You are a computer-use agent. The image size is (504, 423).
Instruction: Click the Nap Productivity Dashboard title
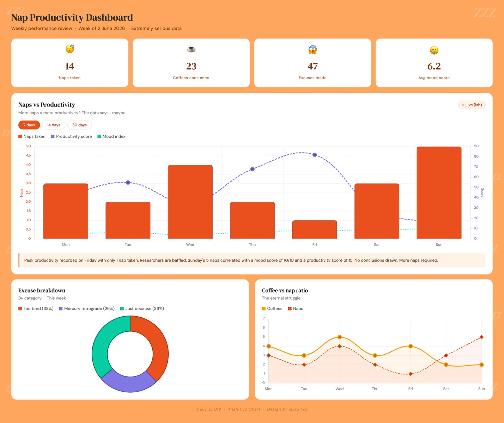[72, 17]
